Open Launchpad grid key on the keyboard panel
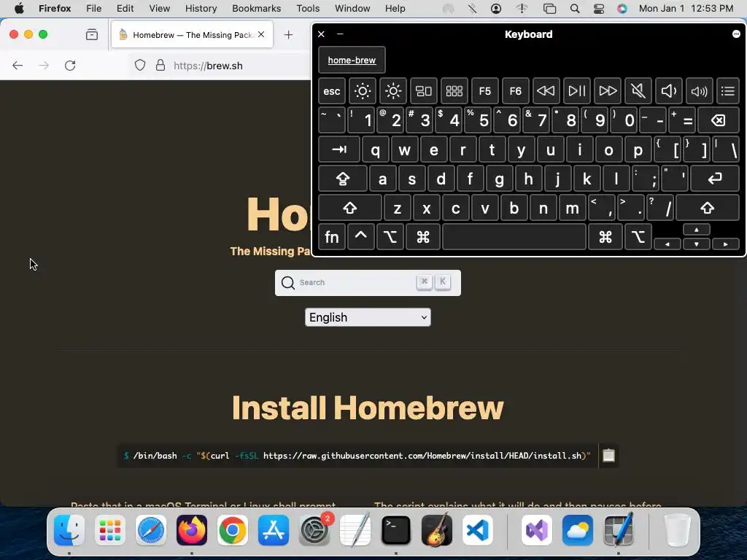Screen dimensions: 747x560 (x=454, y=91)
